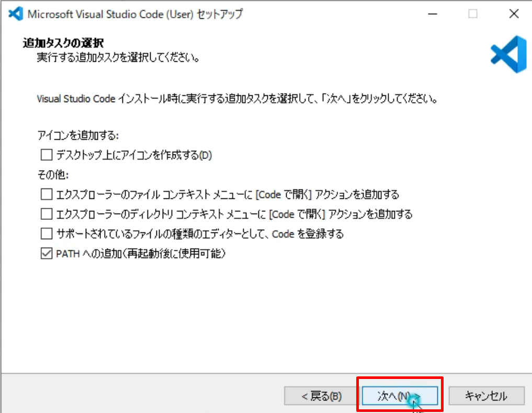Go back with the < 戻る(B) button
The width and height of the screenshot is (532, 413).
click(x=322, y=396)
